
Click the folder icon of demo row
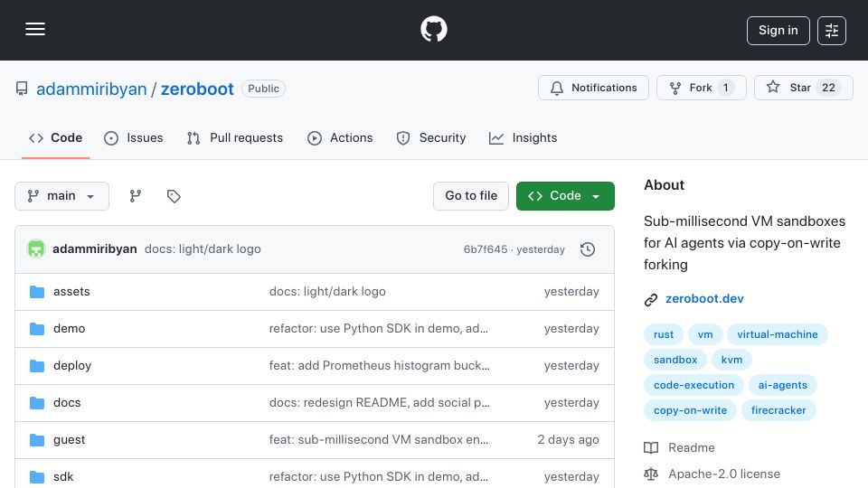[37, 329]
